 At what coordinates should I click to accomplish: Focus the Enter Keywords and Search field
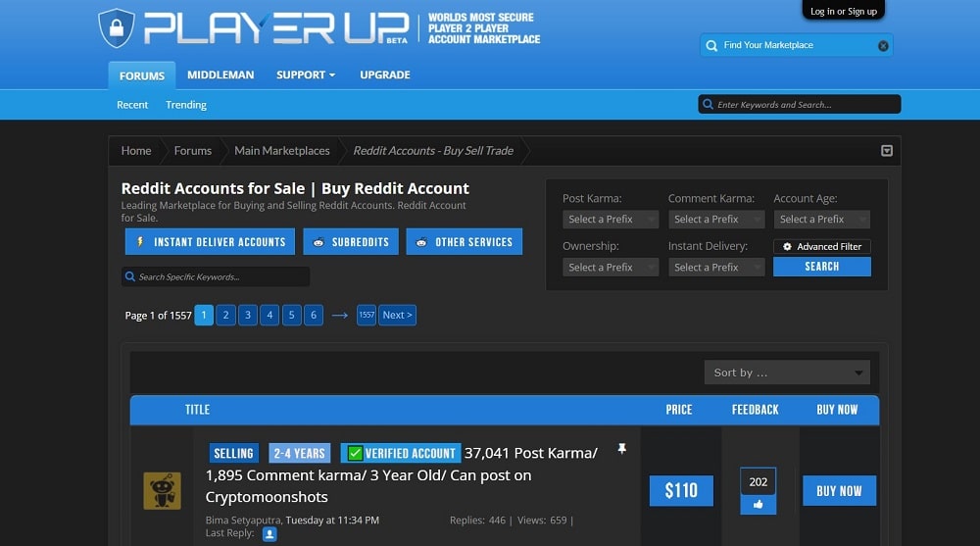point(800,105)
